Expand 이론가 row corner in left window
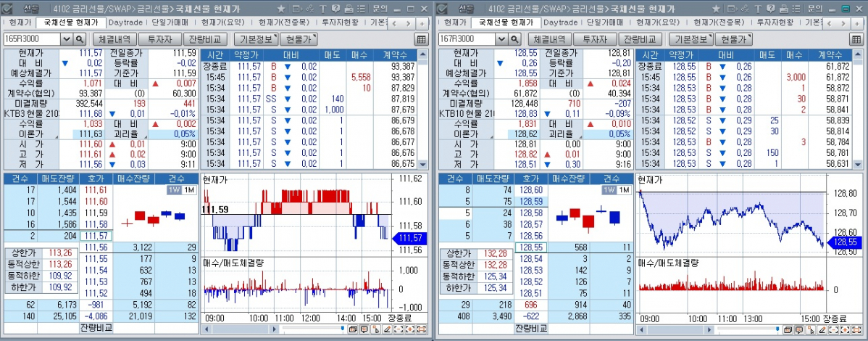 [56, 137]
